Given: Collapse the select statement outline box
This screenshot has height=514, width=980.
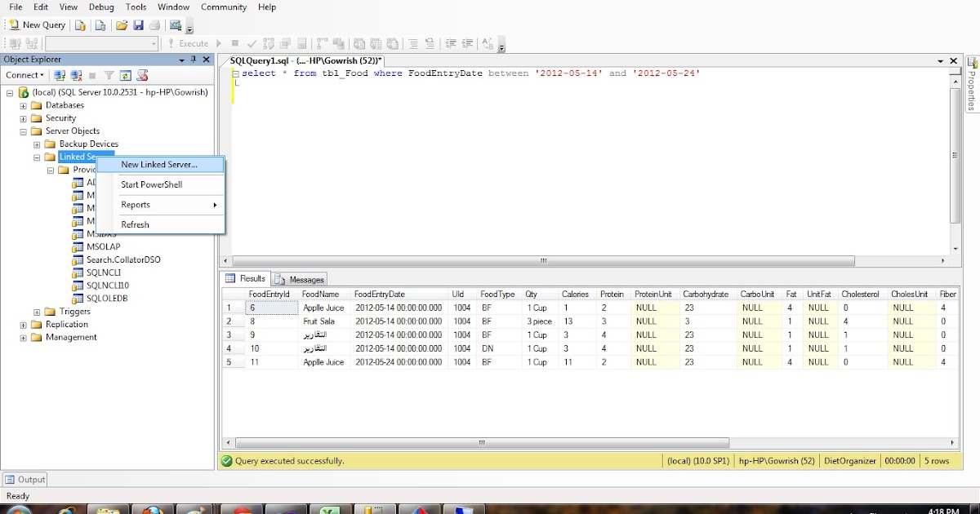Looking at the screenshot, I should 235,74.
